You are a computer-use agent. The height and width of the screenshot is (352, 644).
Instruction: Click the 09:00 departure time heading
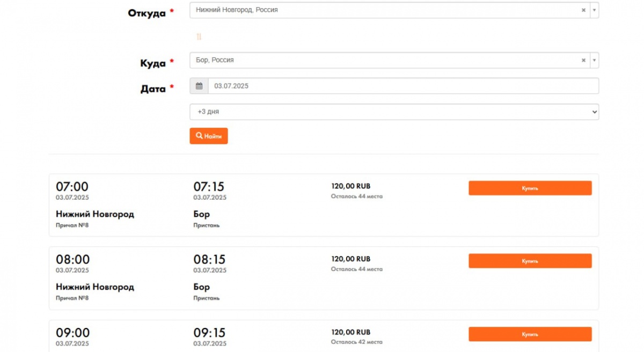click(72, 333)
